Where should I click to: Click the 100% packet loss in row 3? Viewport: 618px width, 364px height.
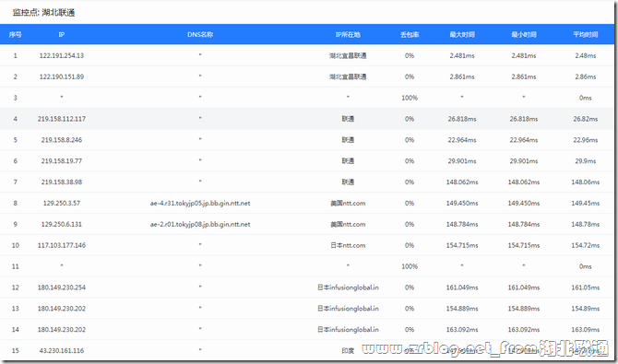click(x=410, y=98)
